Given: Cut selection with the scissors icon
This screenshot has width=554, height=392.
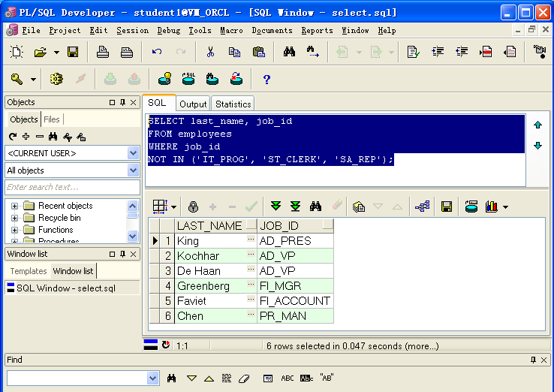Looking at the screenshot, I should click(x=210, y=53).
